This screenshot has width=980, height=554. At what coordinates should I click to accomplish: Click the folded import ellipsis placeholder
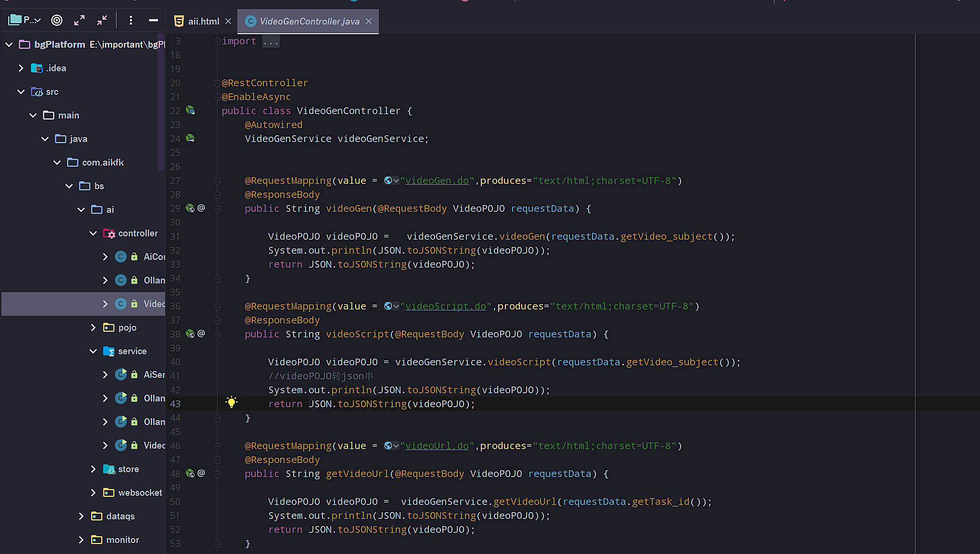[x=271, y=41]
